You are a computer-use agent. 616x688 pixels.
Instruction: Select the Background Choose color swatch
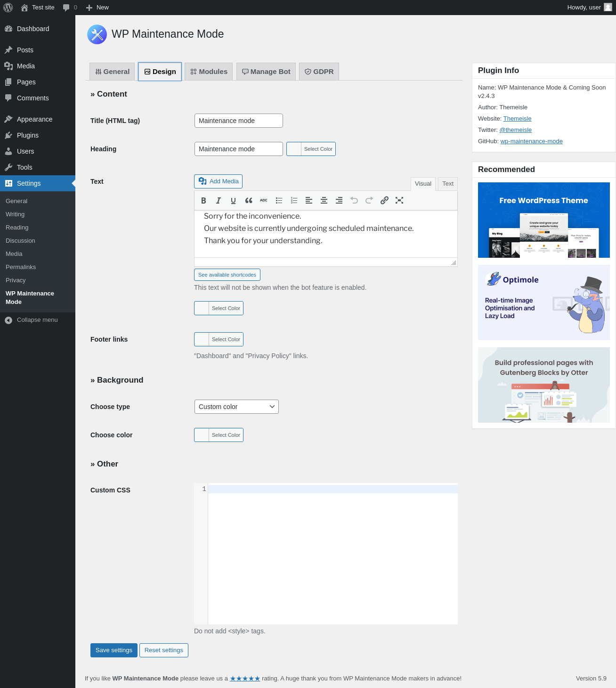click(x=219, y=435)
